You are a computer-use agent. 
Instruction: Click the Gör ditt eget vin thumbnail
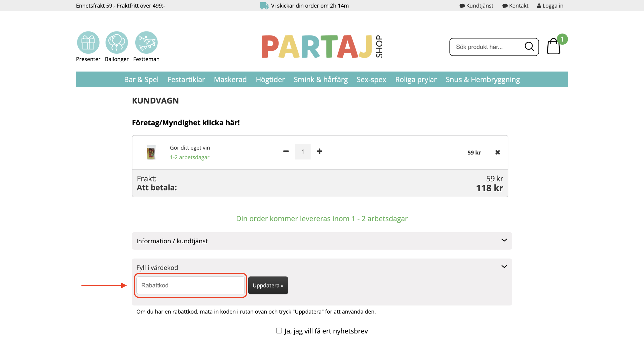[151, 152]
